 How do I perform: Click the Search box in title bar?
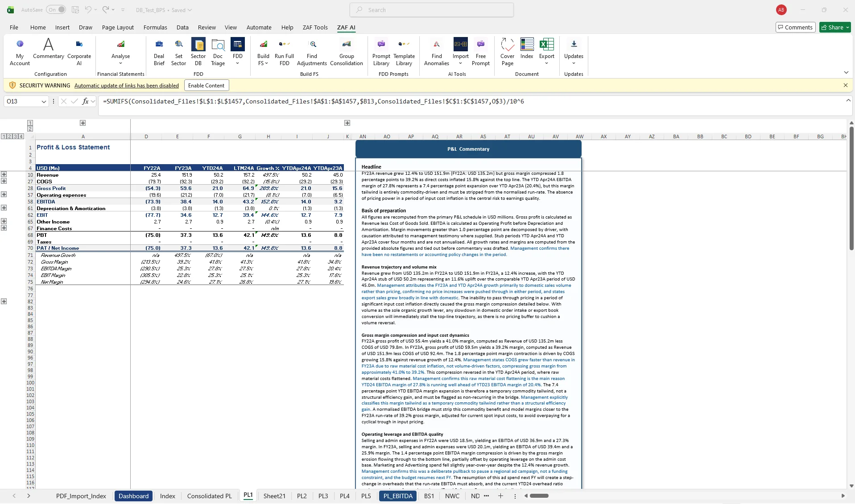[x=432, y=10]
